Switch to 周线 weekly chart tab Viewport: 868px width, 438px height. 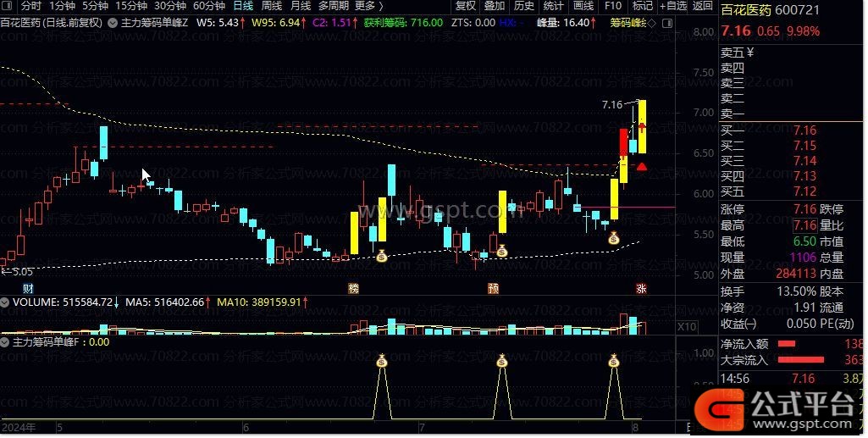point(272,6)
